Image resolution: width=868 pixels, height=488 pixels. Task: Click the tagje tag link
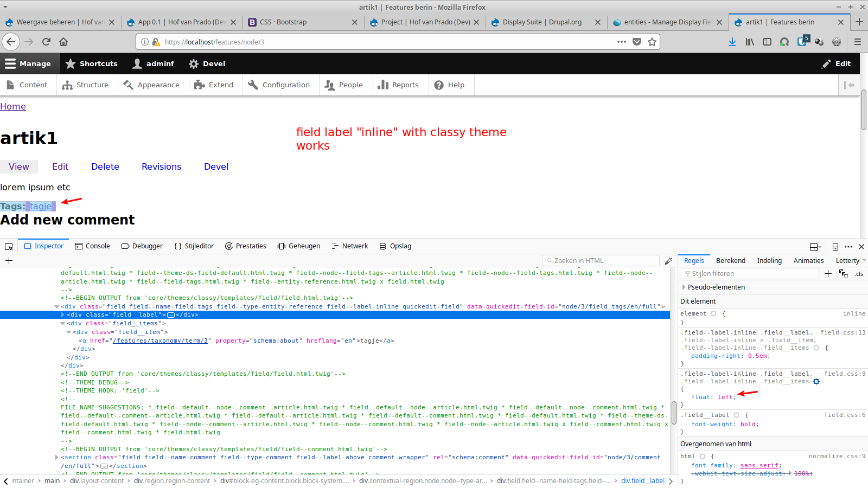click(41, 207)
